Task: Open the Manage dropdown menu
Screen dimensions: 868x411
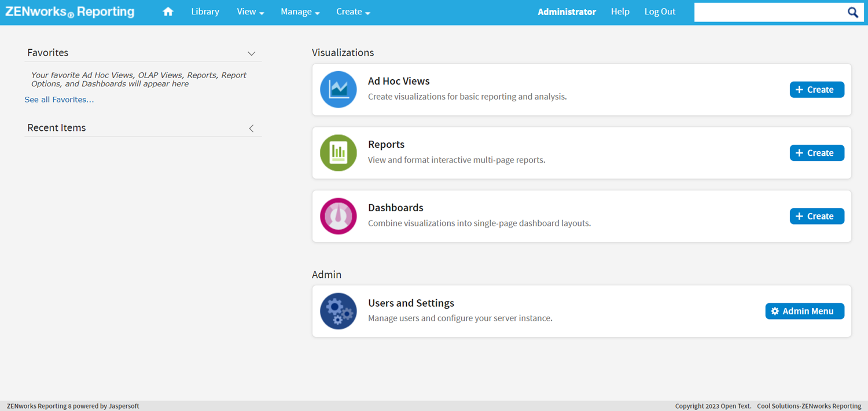Action: tap(300, 12)
